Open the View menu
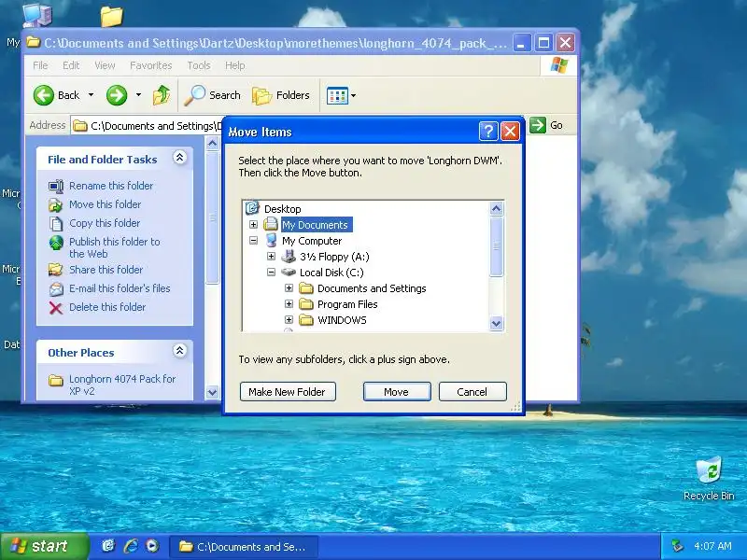747x560 pixels. (105, 65)
